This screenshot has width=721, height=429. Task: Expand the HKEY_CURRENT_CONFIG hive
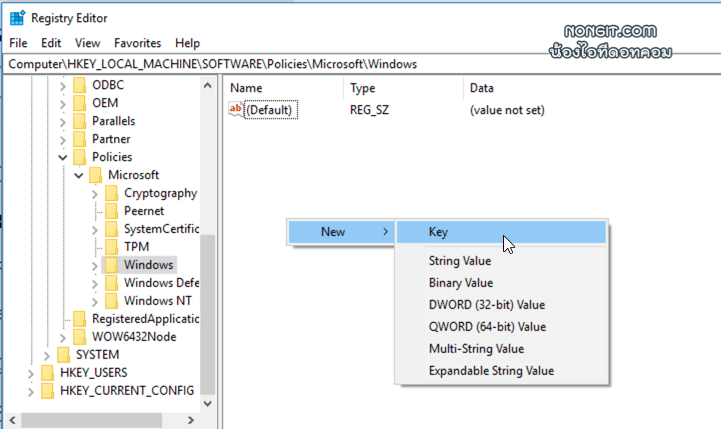(x=31, y=390)
